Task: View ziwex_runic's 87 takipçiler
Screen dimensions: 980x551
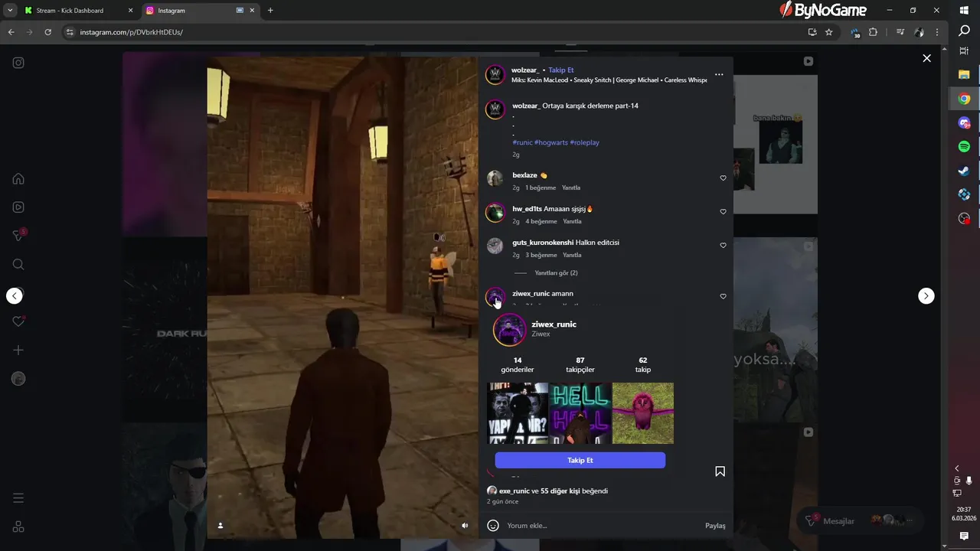Action: click(580, 365)
